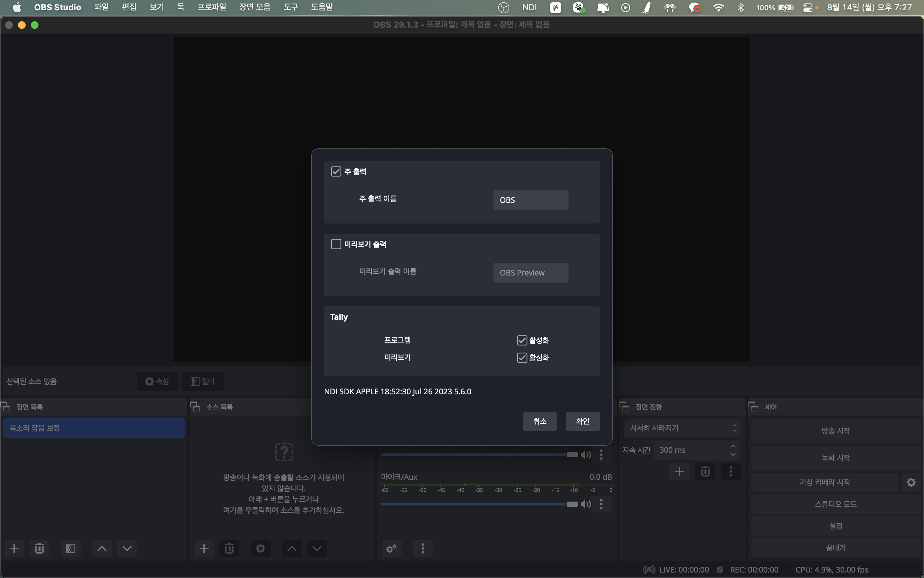
Task: Move scene down in the scene list
Action: pyautogui.click(x=127, y=548)
